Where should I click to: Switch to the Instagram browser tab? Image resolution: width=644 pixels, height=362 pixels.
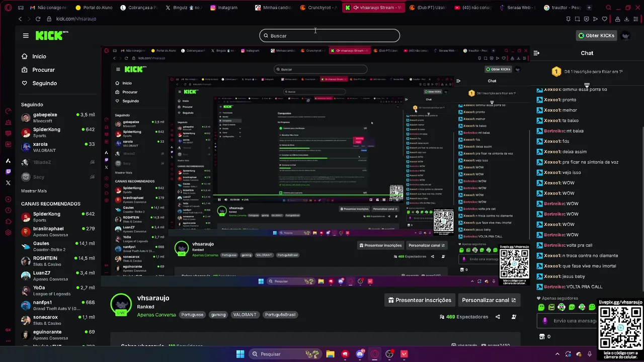(223, 8)
